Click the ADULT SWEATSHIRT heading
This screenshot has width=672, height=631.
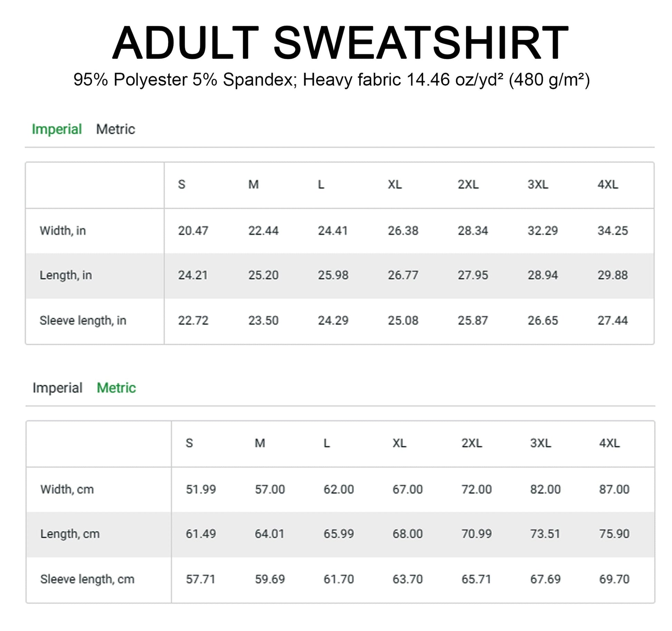point(340,43)
